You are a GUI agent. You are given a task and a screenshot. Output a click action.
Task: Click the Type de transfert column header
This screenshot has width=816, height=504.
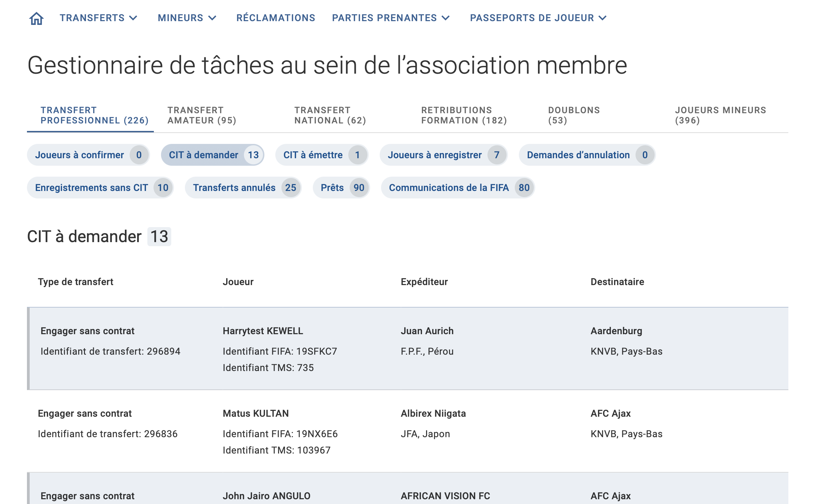pyautogui.click(x=75, y=282)
